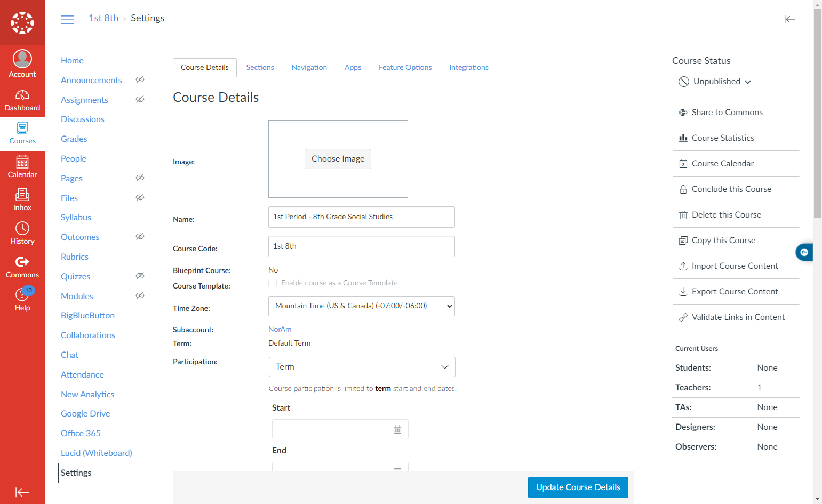Open the Help menu with badge
This screenshot has width=822, height=504.
(x=22, y=300)
